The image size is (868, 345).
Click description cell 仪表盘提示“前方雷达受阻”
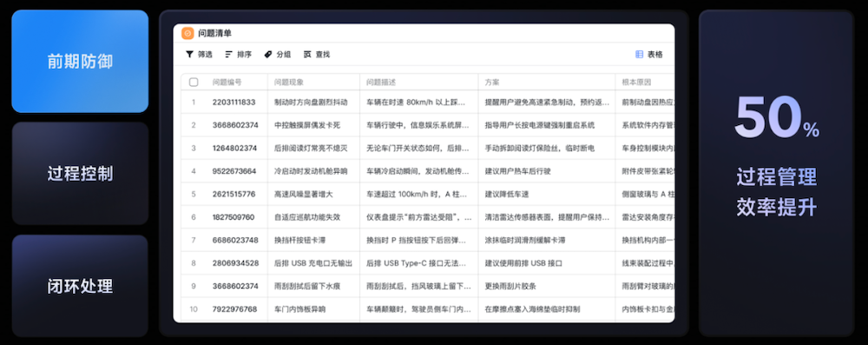[419, 217]
